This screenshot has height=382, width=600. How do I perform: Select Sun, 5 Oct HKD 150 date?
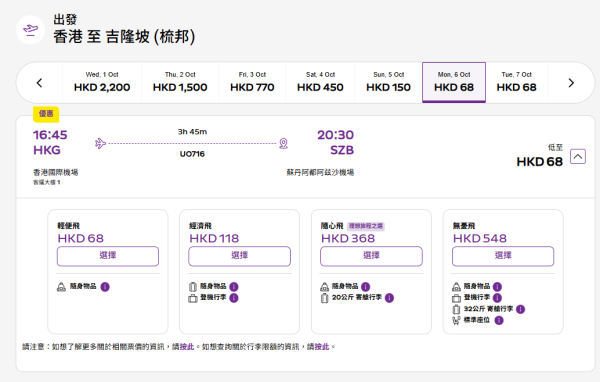coord(388,83)
